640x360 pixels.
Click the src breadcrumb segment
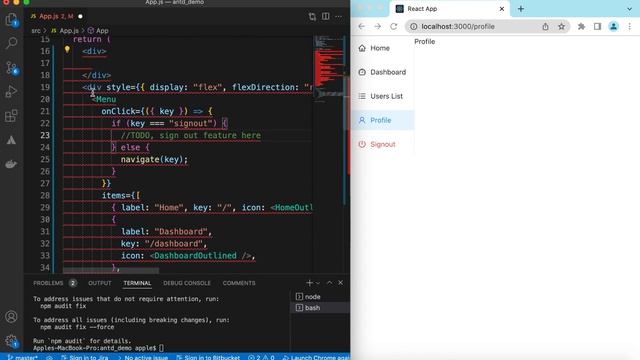pos(36,31)
